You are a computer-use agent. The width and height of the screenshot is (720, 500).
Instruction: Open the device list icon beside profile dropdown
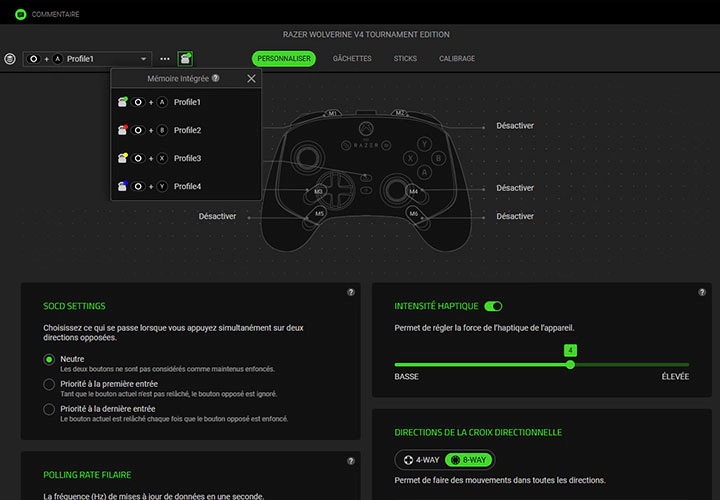[10, 59]
